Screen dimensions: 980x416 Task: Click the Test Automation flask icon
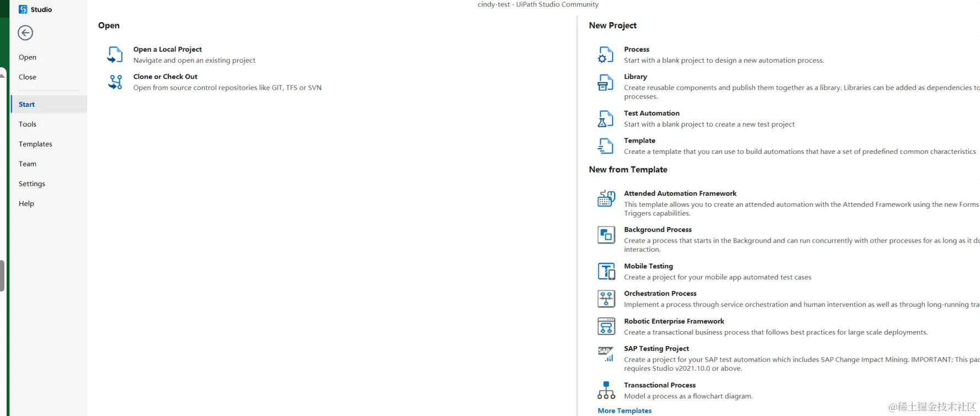606,118
